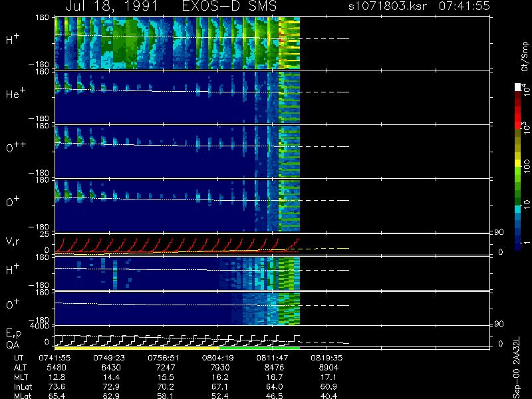Click the header time '07:41:55'
532x399 pixels.
coord(464,6)
